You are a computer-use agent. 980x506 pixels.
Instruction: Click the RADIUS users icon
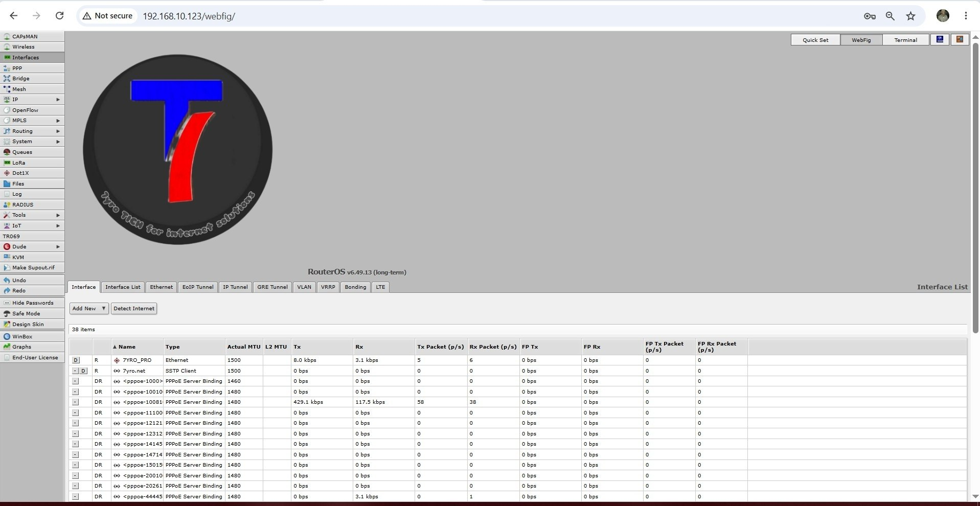click(x=7, y=204)
